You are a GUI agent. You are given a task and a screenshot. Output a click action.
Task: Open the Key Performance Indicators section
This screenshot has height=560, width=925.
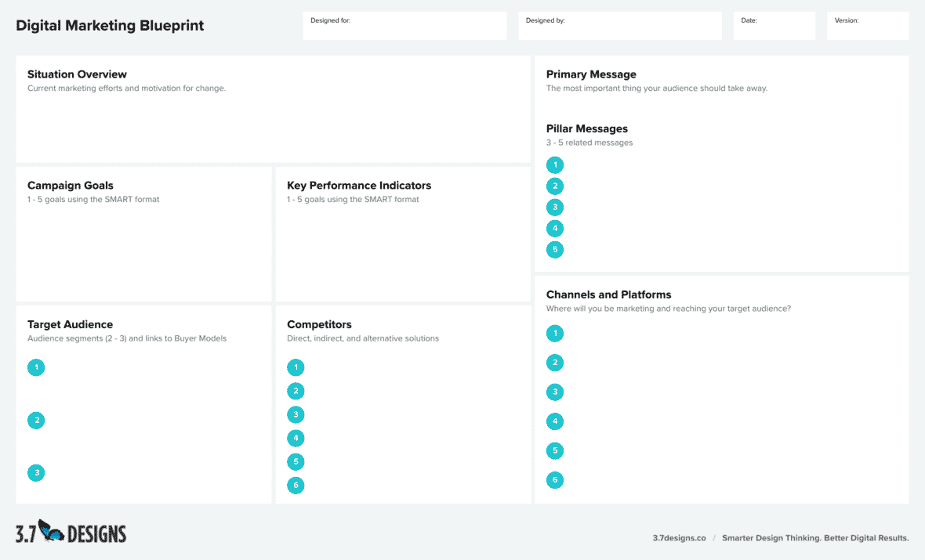pyautogui.click(x=359, y=186)
